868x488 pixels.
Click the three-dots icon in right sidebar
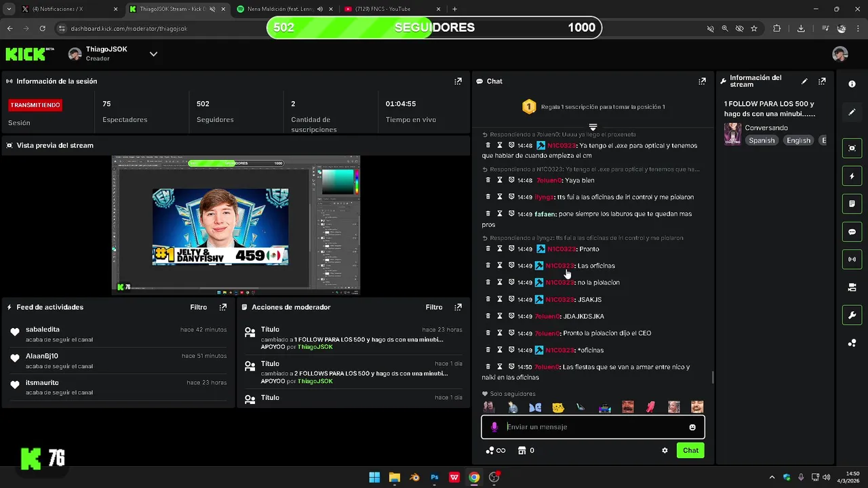(x=852, y=343)
